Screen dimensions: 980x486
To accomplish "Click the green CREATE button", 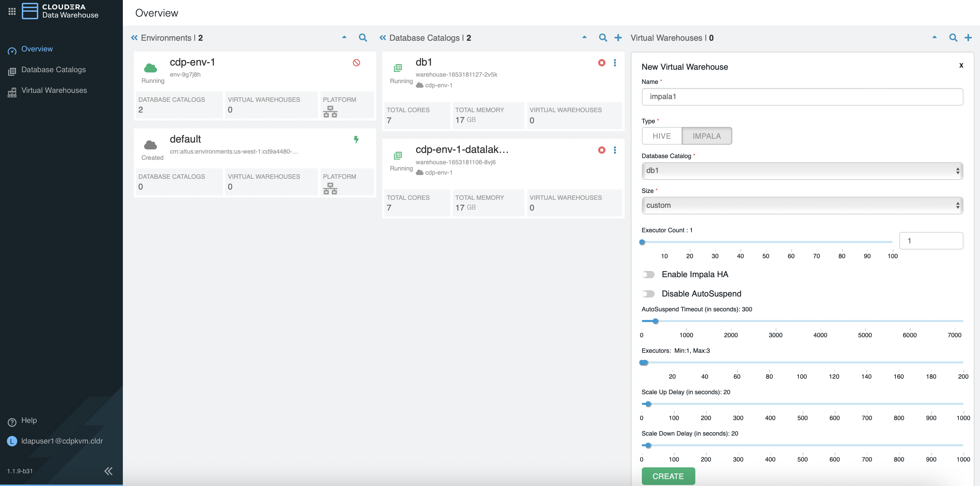I will click(x=668, y=476).
